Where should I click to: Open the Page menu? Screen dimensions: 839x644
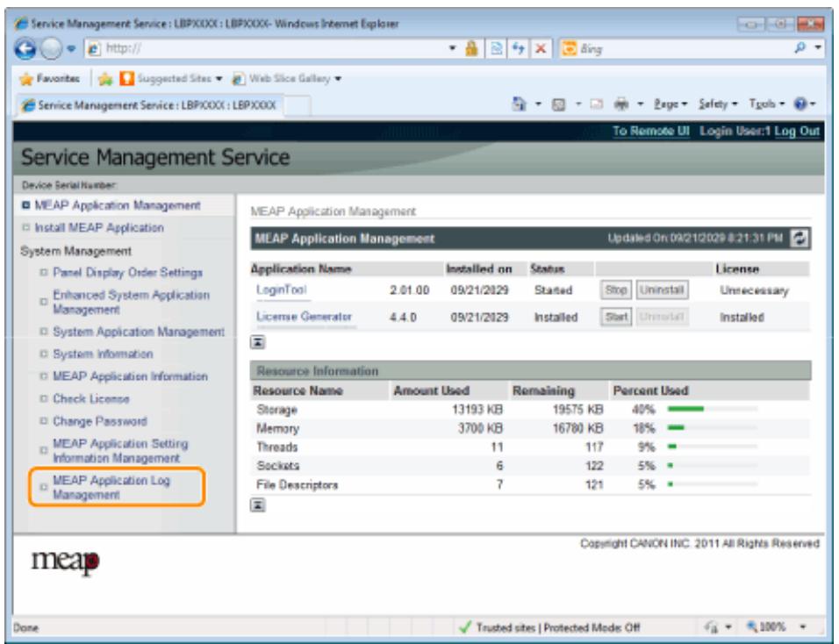pos(670,104)
